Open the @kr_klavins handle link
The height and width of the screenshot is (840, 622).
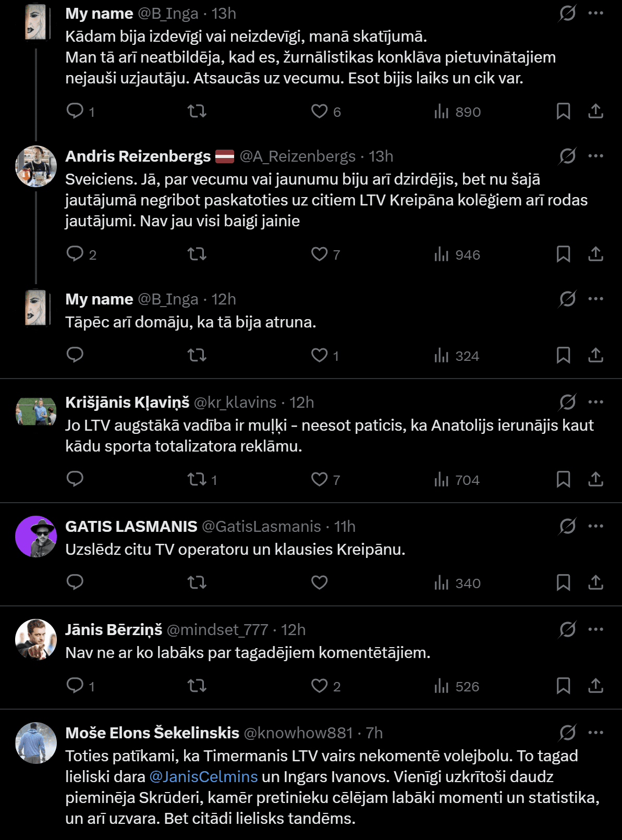235,403
